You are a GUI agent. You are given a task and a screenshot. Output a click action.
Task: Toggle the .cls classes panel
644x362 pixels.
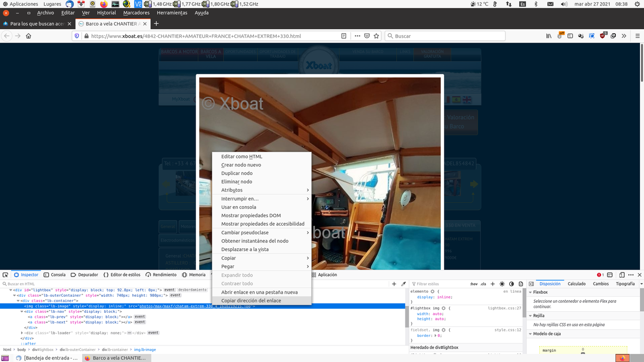(x=484, y=284)
